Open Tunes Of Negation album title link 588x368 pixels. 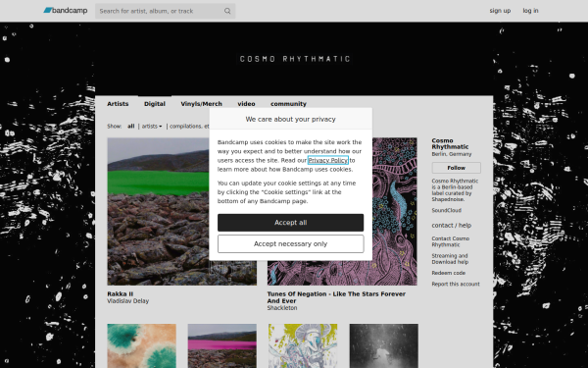tap(336, 297)
